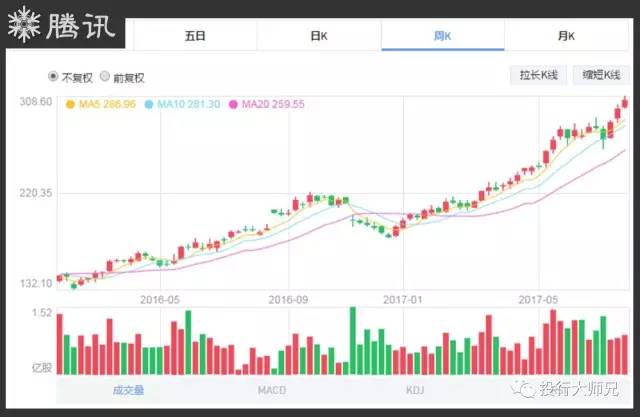The image size is (640, 417).
Task: Click the 2017-01 date axis label
Action: point(404,299)
